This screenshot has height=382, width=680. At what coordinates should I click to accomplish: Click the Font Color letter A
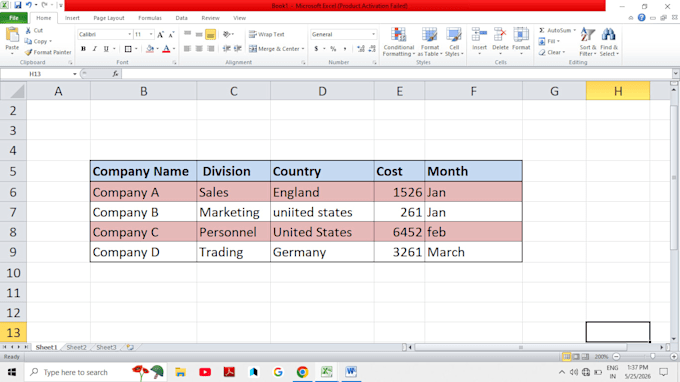click(166, 49)
